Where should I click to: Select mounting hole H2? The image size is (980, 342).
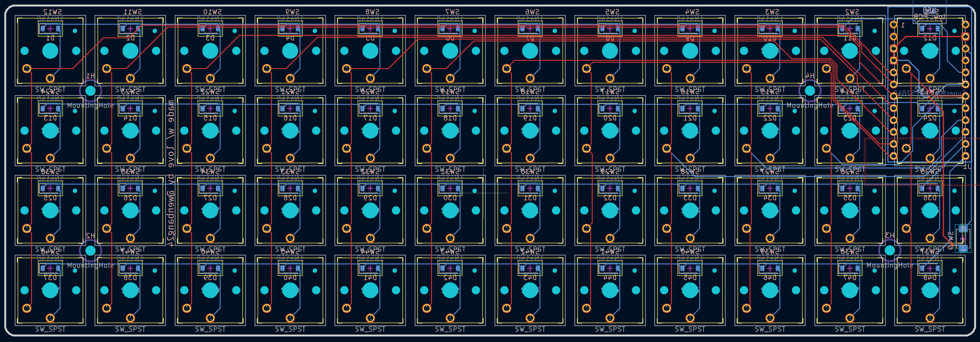pos(91,250)
